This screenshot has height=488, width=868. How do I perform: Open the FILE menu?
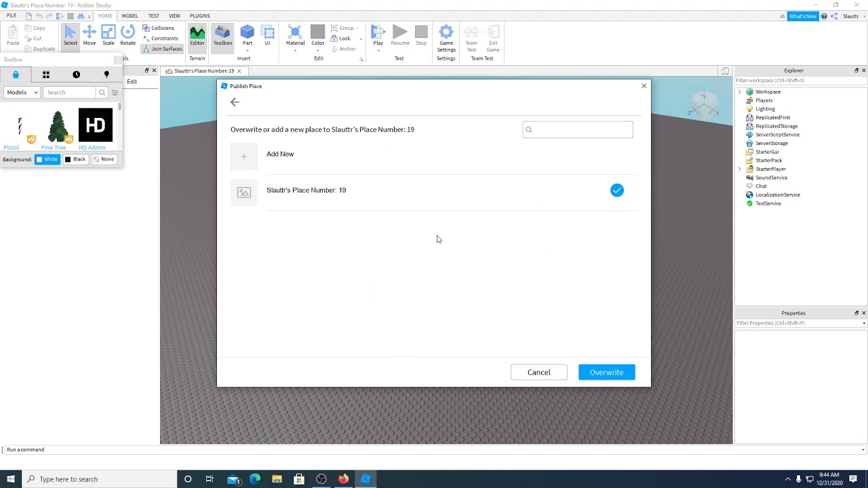(12, 16)
